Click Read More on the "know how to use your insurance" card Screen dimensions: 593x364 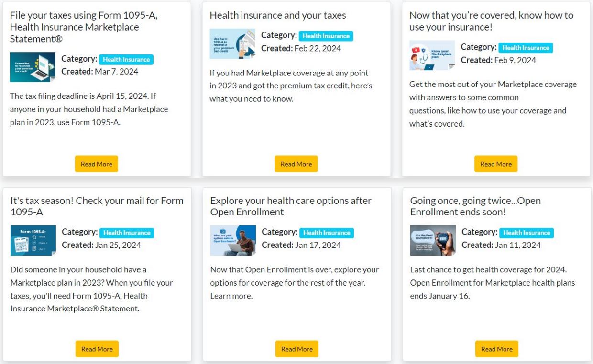(x=496, y=164)
